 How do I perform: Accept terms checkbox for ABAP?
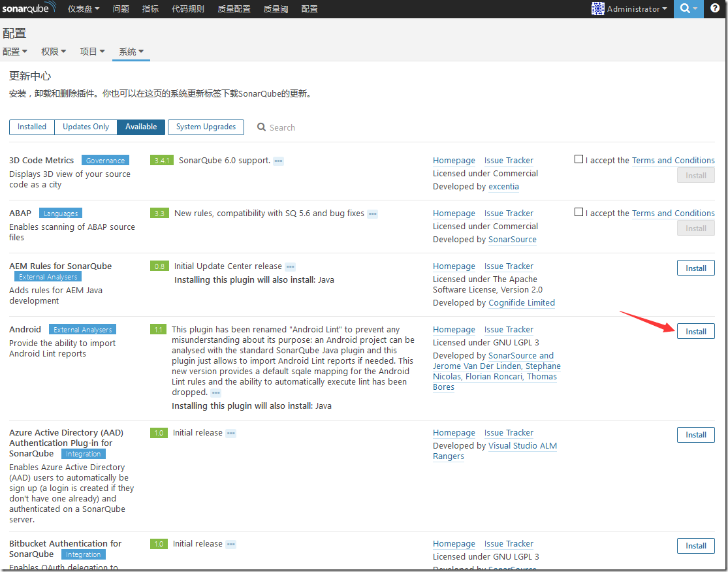(578, 212)
